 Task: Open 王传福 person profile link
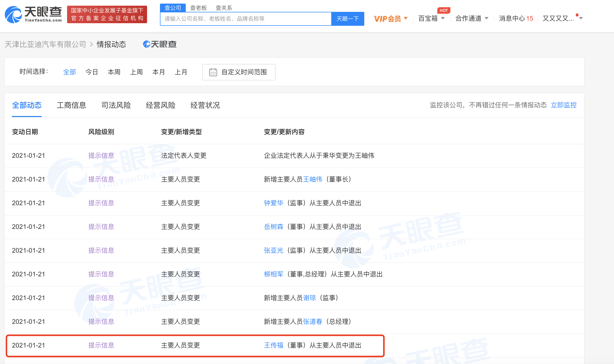pyautogui.click(x=274, y=345)
